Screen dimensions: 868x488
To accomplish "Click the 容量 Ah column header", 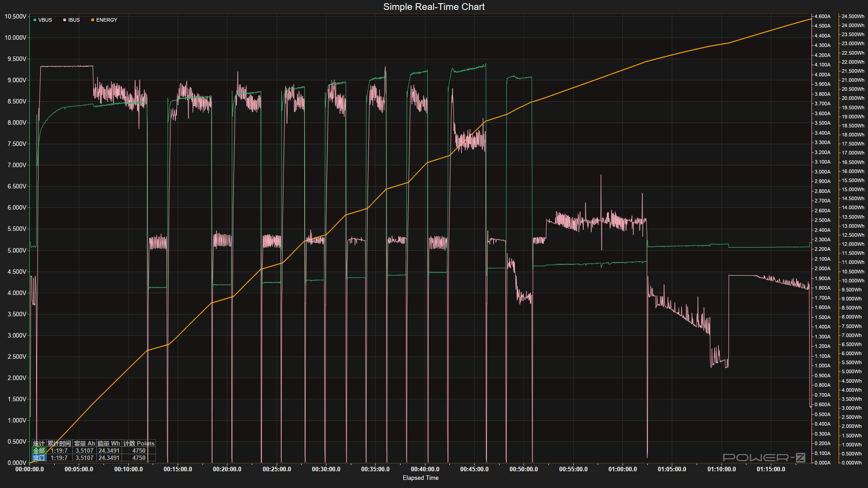I will point(85,443).
